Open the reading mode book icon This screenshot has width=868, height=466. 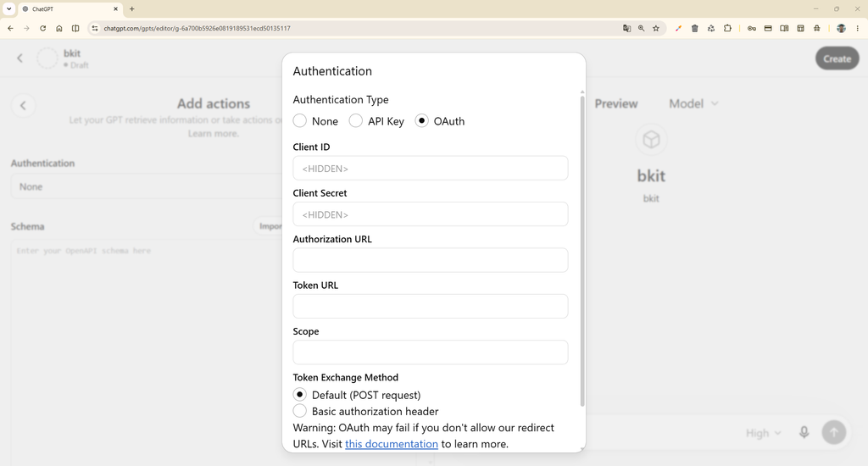click(x=784, y=28)
